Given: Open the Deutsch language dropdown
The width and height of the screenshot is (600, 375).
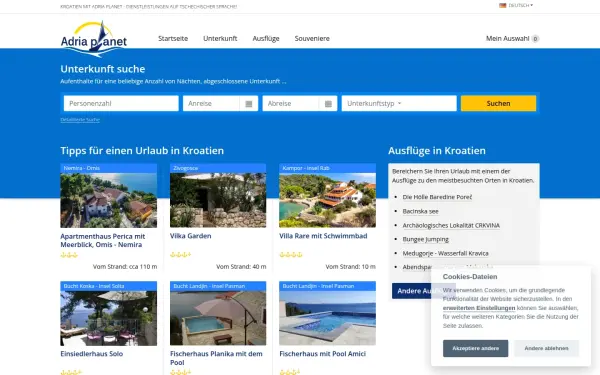Looking at the screenshot, I should [520, 5].
